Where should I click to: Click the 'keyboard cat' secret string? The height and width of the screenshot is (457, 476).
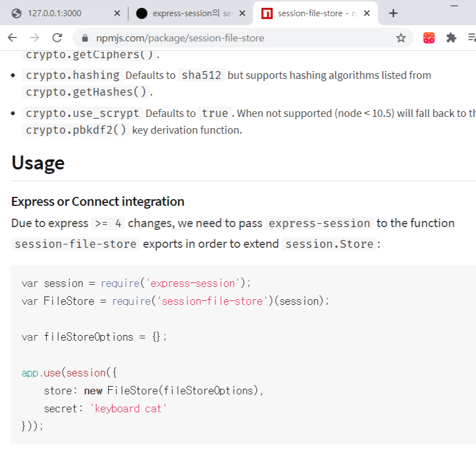click(x=129, y=409)
